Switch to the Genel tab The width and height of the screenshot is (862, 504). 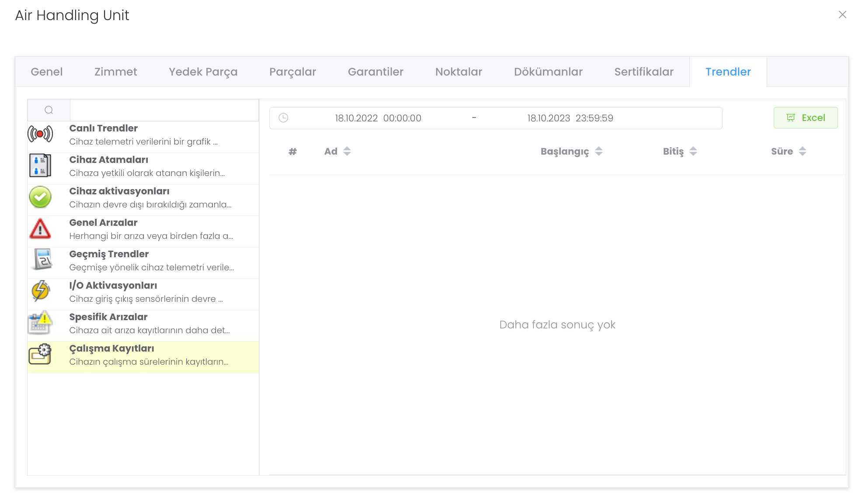point(46,72)
